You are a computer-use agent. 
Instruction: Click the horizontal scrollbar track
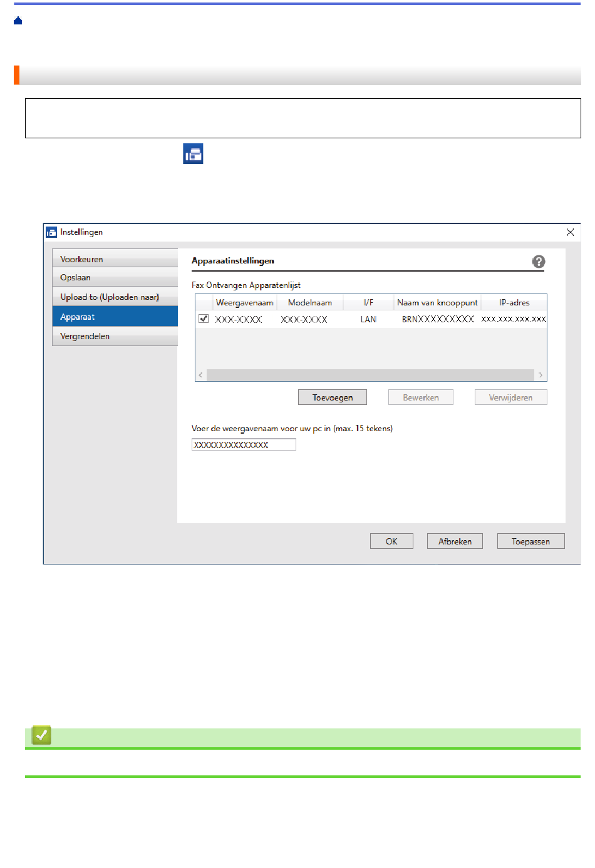(370, 375)
